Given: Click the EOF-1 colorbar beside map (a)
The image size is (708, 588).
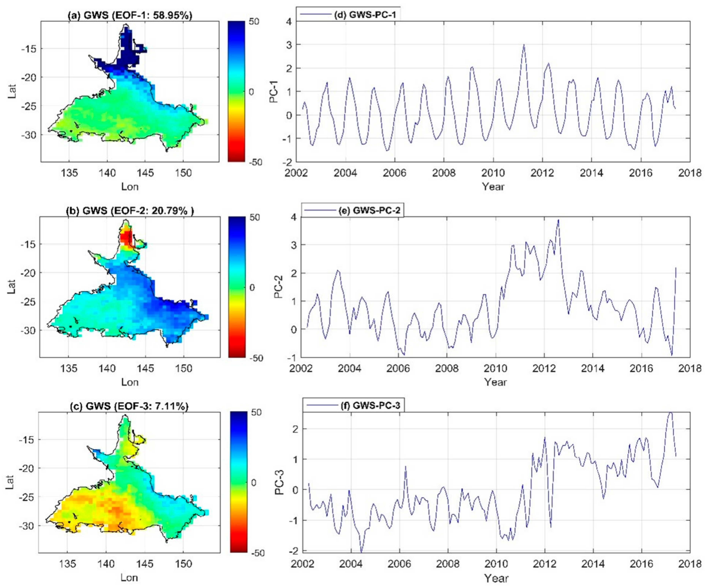Looking at the screenshot, I should pos(236,91).
